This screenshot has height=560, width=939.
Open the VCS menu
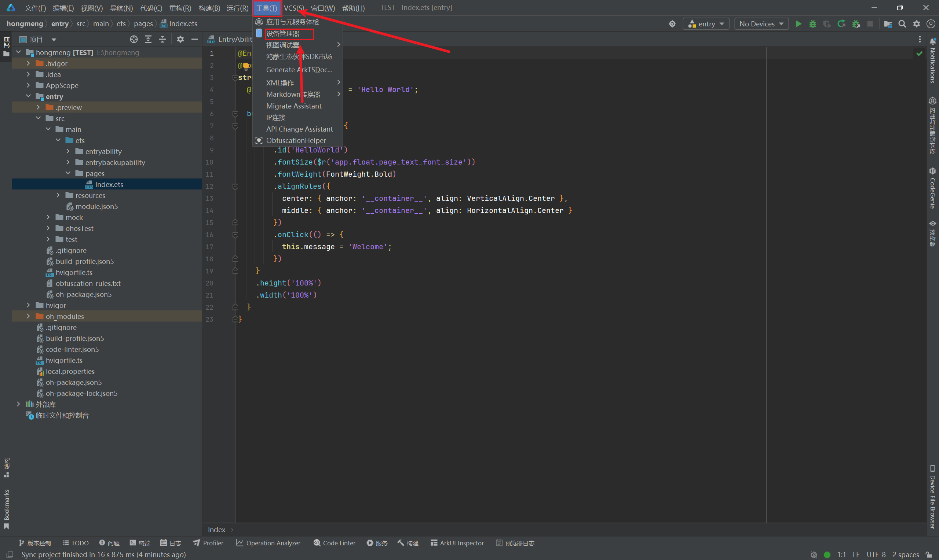coord(293,8)
